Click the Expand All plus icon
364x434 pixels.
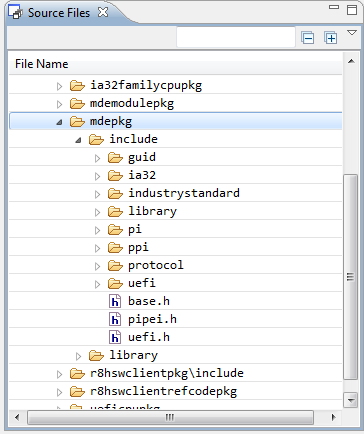[x=331, y=38]
